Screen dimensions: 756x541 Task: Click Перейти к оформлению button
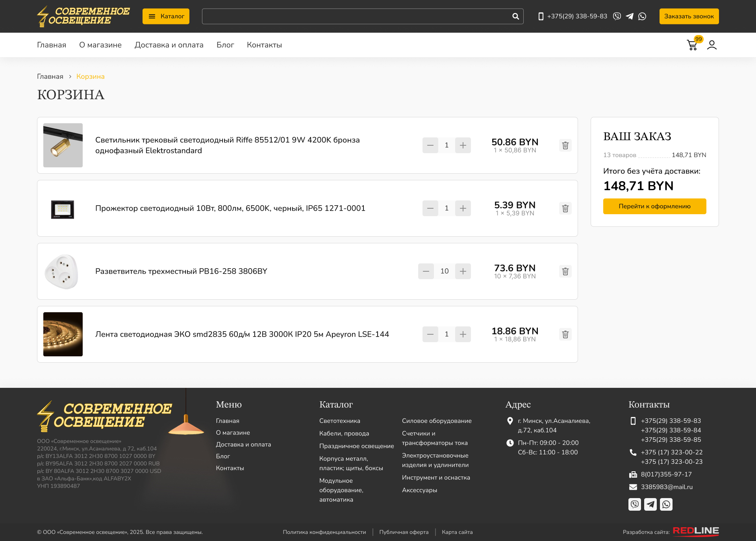(654, 206)
